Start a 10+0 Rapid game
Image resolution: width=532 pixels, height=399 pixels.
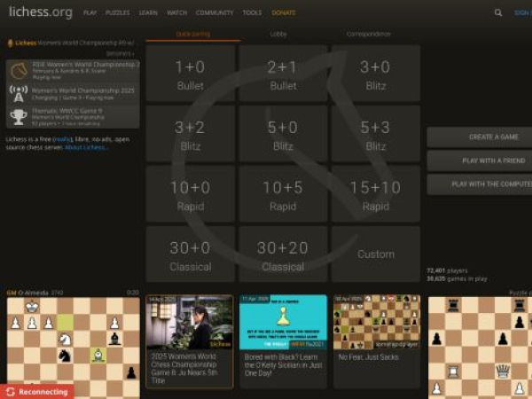(191, 194)
